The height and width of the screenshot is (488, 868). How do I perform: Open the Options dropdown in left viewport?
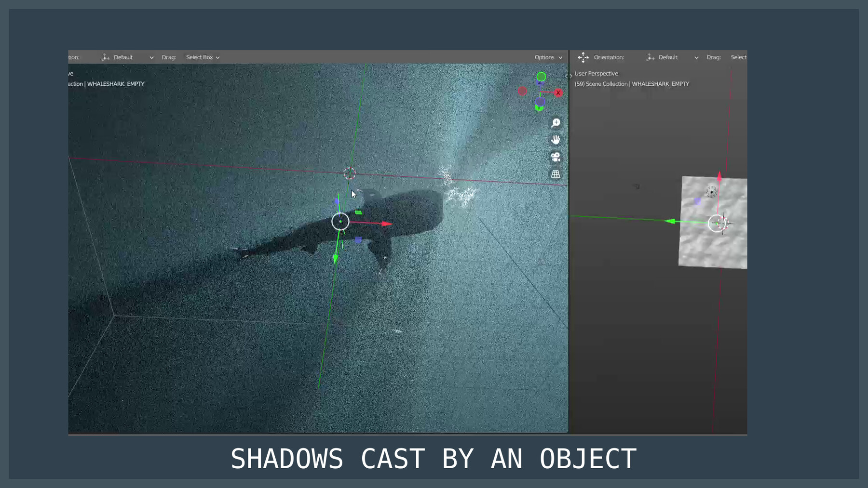547,57
